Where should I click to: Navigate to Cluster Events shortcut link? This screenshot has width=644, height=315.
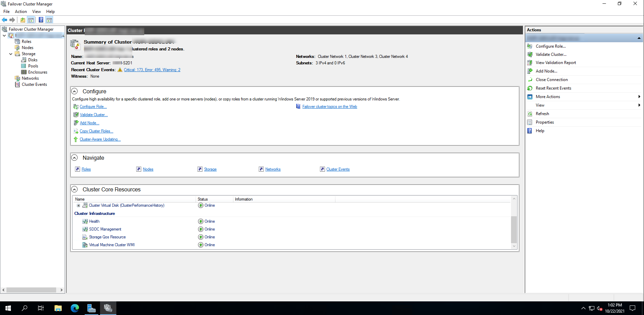click(x=338, y=169)
